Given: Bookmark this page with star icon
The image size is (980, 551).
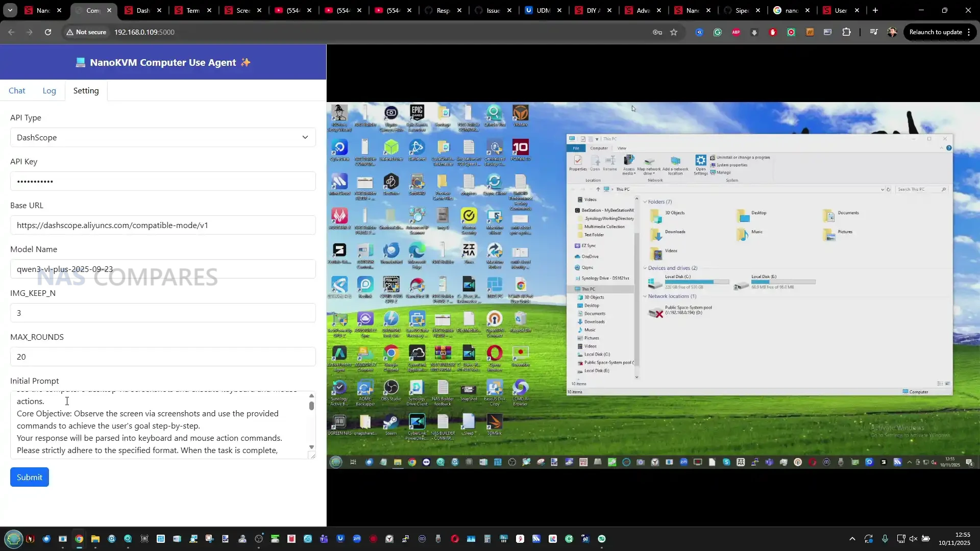Looking at the screenshot, I should click(x=674, y=32).
